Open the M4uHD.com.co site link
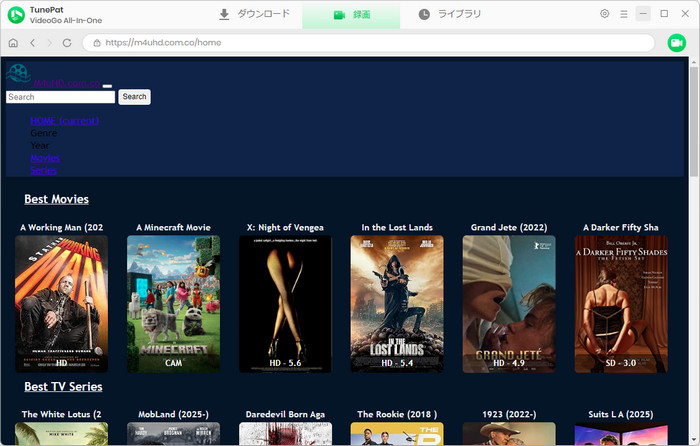700x446 pixels. coord(67,83)
